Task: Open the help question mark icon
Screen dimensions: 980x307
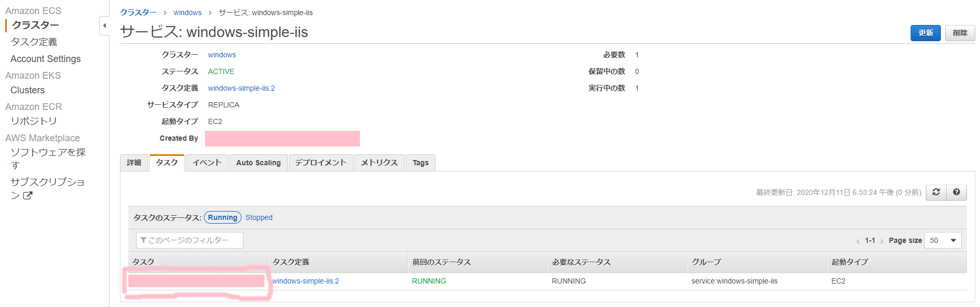Action: (957, 192)
